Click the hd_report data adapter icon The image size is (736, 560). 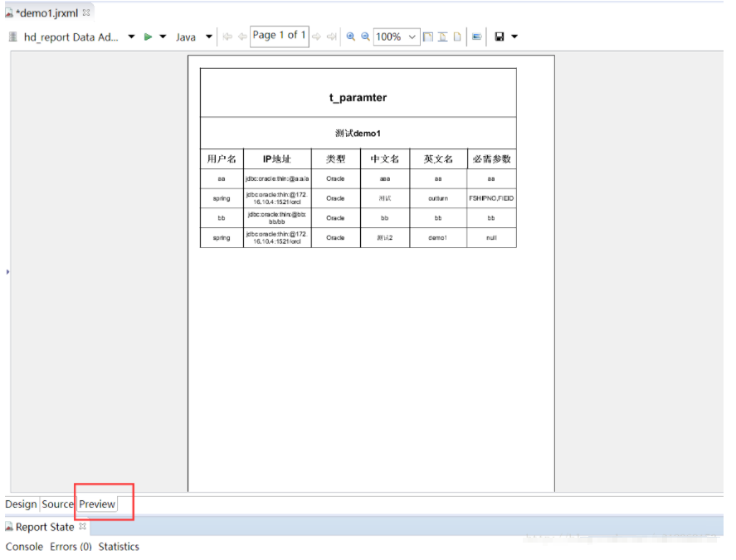point(13,37)
